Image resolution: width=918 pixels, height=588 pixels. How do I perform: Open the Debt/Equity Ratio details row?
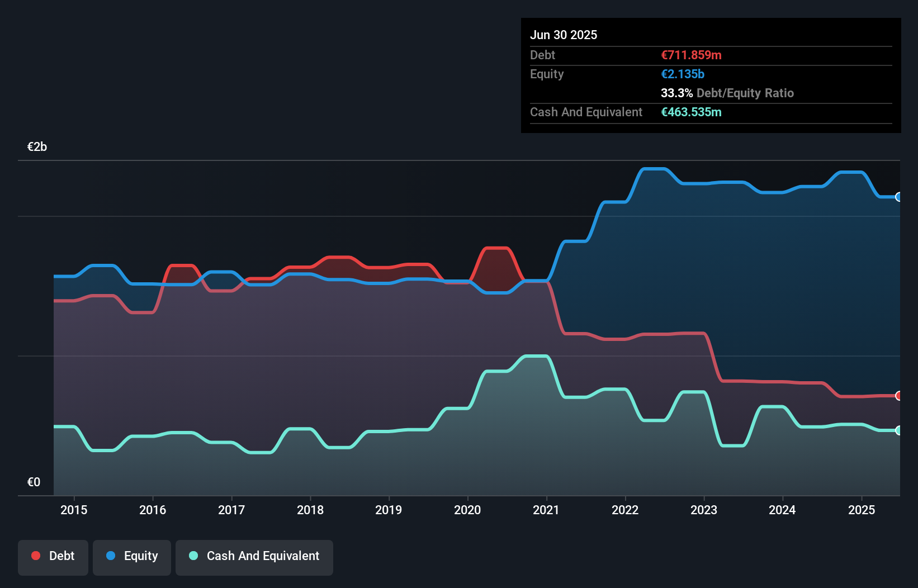727,93
